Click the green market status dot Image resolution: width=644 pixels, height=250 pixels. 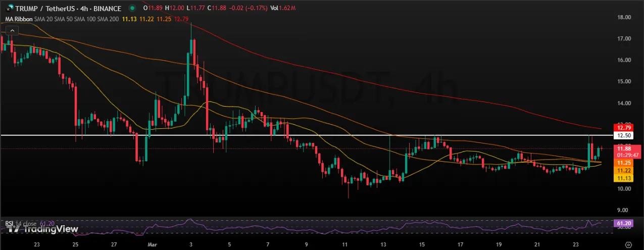[x=132, y=9]
